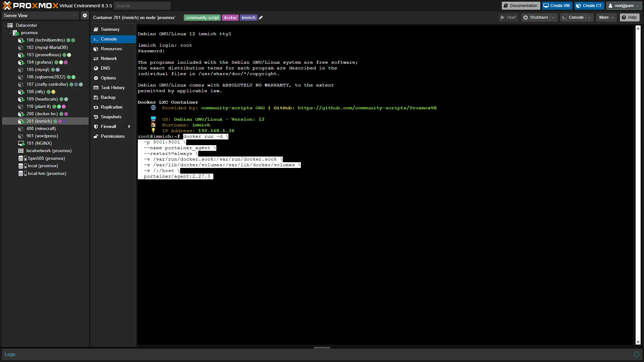Open the DNS tab
Image resolution: width=644 pixels, height=362 pixels.
point(113,68)
